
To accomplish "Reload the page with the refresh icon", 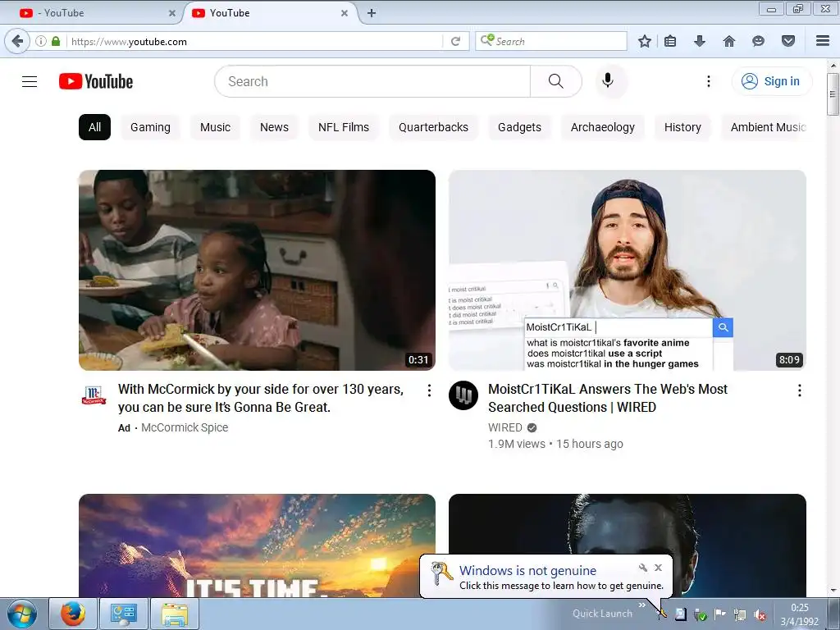I will pos(455,41).
